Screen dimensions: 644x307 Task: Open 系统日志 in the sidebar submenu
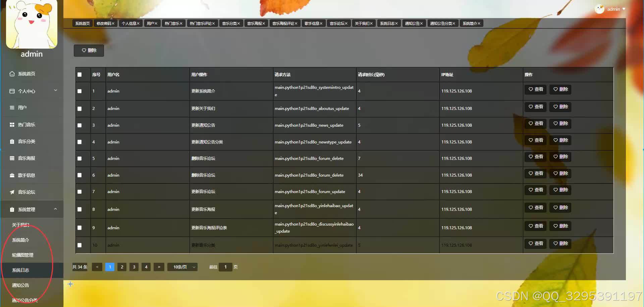point(20,270)
